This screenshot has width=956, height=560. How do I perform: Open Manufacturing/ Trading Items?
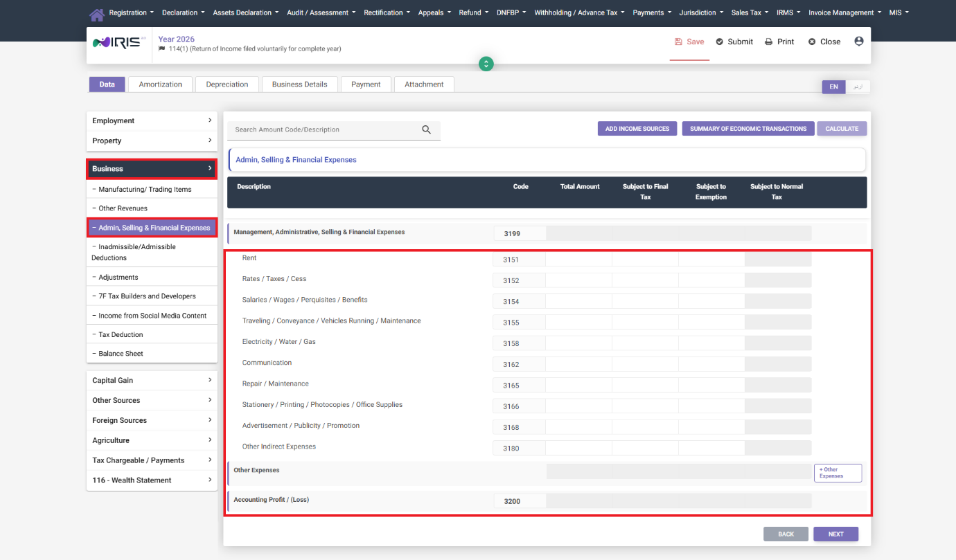pos(152,189)
